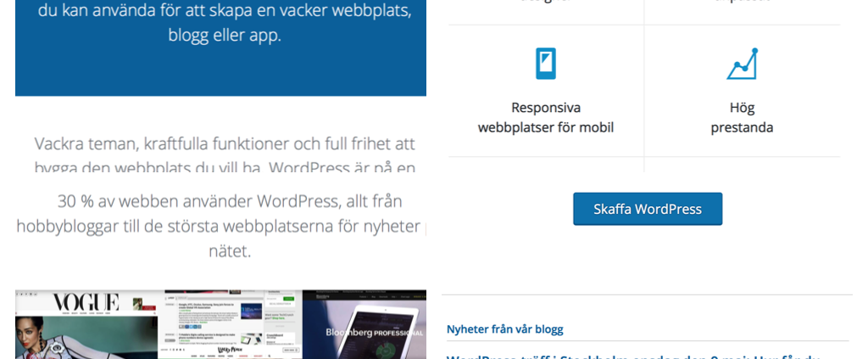Click 'Responsiva webbplatser för mobil' text
This screenshot has width=868, height=359.
click(545, 117)
